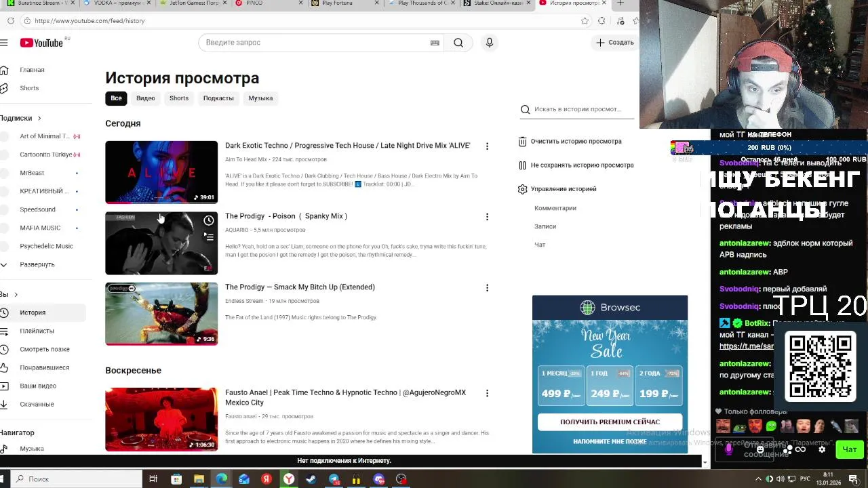Select История in the sidebar
This screenshot has height=488, width=868.
pyautogui.click(x=33, y=312)
